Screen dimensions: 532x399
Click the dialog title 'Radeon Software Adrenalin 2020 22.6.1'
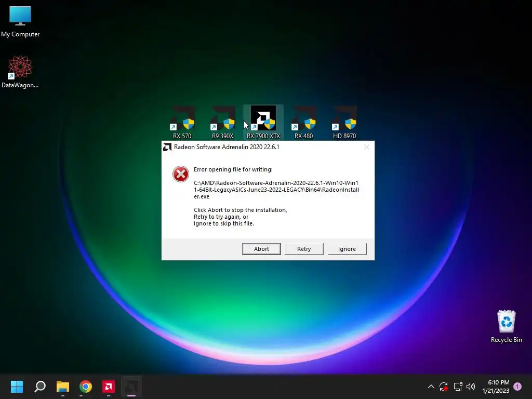pos(227,147)
